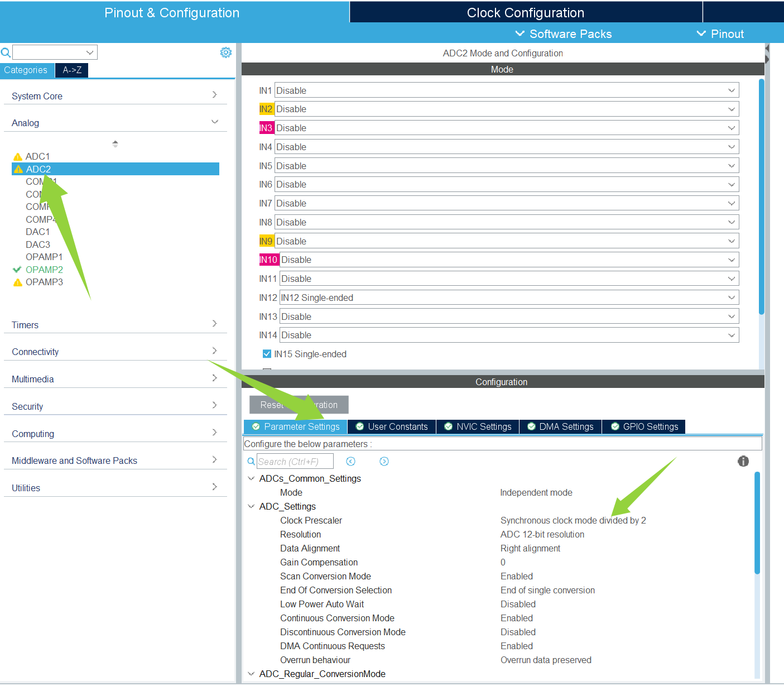Open the Software Packs menu
784x686 pixels.
[564, 34]
